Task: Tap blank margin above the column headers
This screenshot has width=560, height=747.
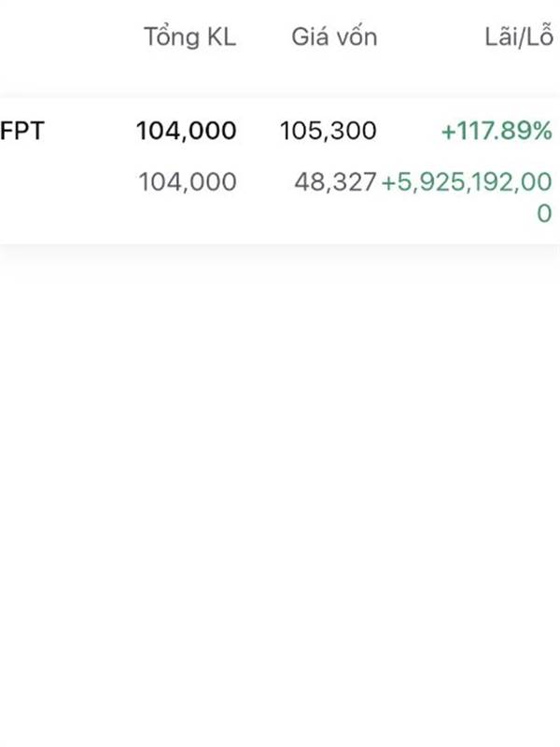Action: point(280,7)
